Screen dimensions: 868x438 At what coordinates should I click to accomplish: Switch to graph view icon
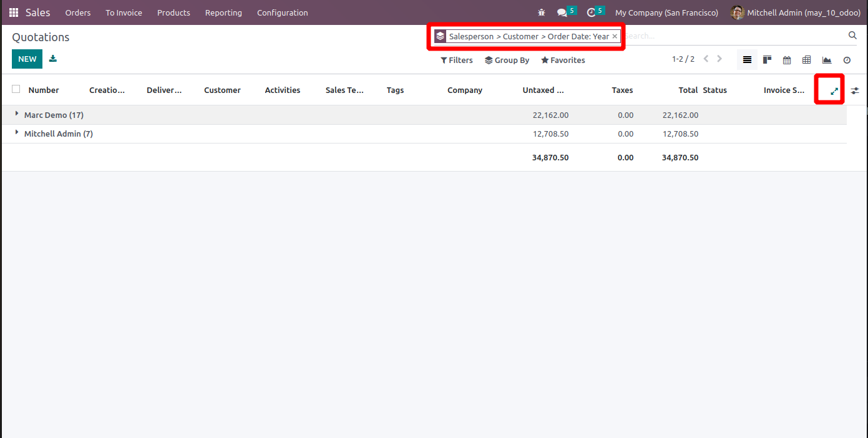[827, 60]
